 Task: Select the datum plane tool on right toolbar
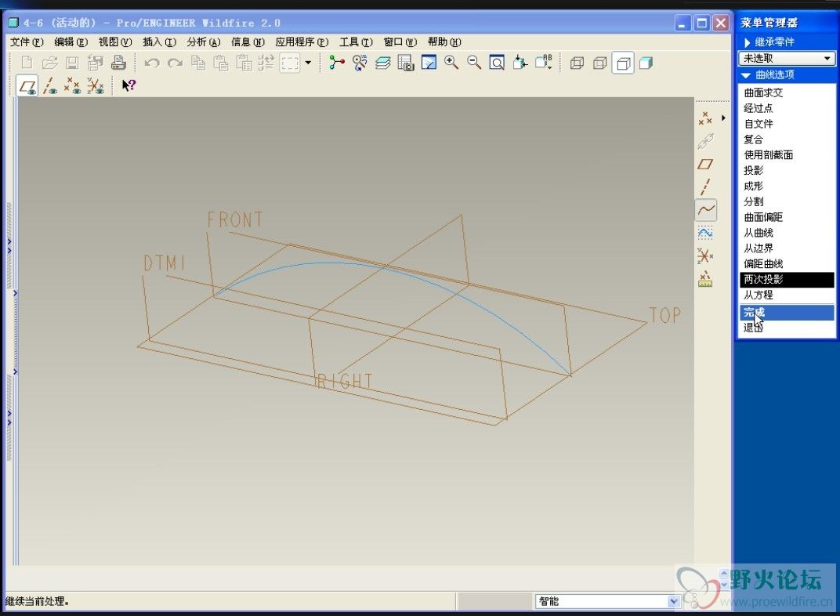(705, 164)
